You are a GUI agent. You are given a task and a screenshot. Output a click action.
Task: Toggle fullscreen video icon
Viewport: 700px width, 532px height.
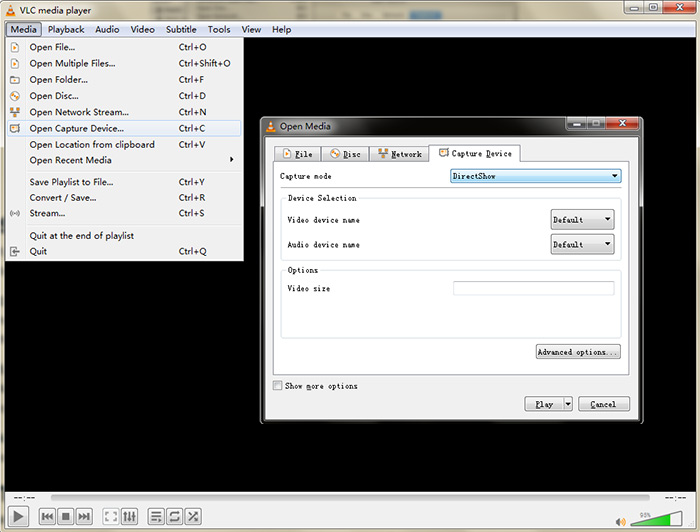pos(111,517)
